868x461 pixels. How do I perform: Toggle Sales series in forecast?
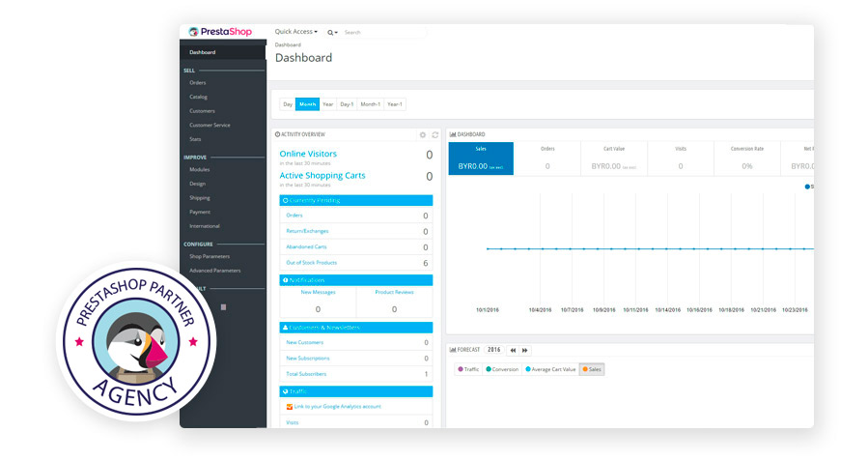pos(592,369)
